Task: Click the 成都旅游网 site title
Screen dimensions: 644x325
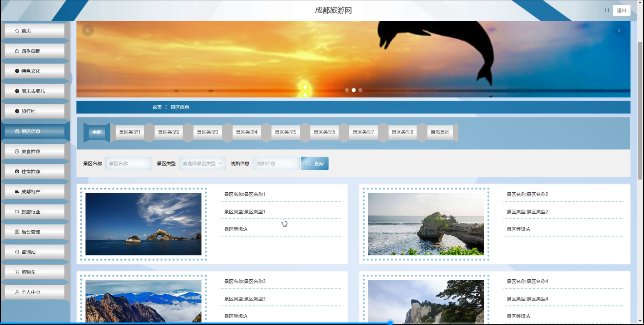Action: click(333, 10)
